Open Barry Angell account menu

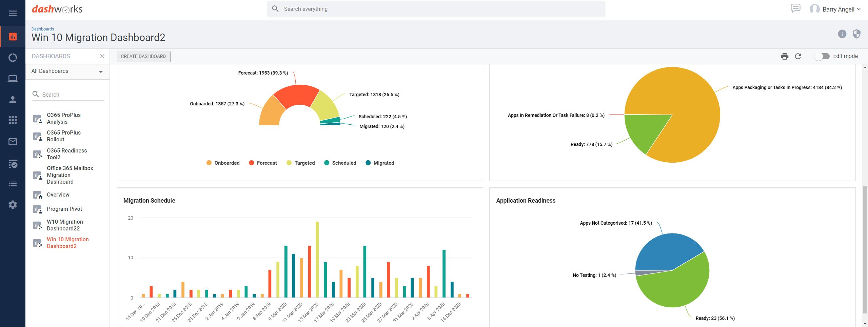coord(841,9)
